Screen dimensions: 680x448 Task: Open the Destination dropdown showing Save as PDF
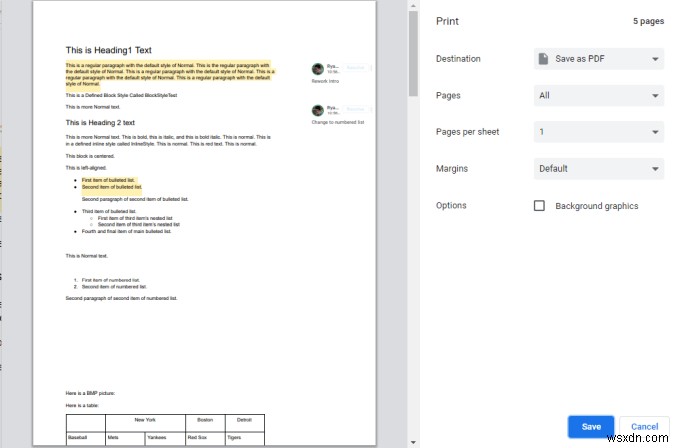[x=598, y=59]
